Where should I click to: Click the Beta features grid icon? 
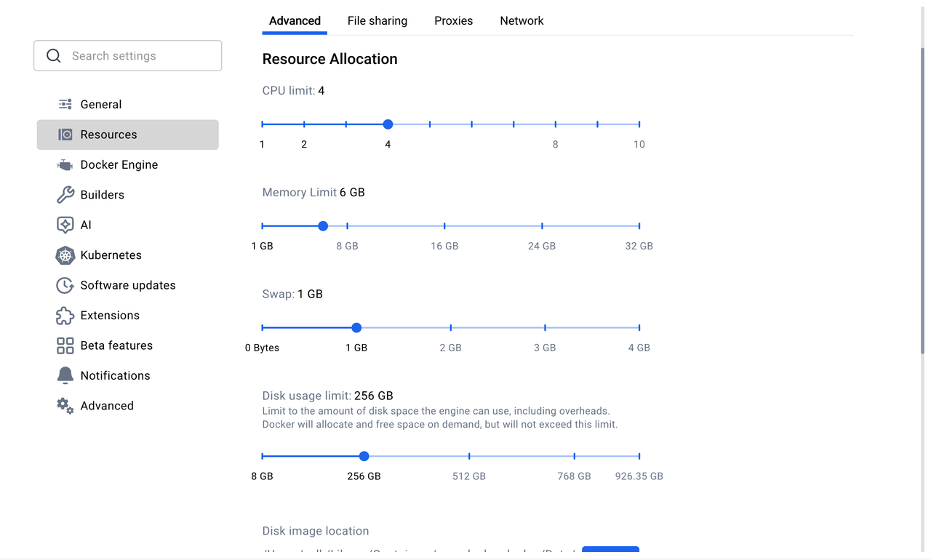click(65, 346)
